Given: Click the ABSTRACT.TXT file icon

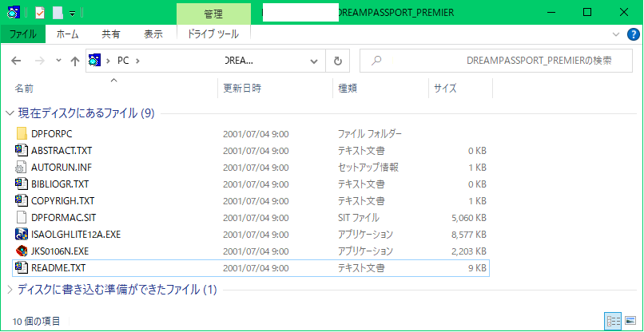Looking at the screenshot, I should [22, 151].
